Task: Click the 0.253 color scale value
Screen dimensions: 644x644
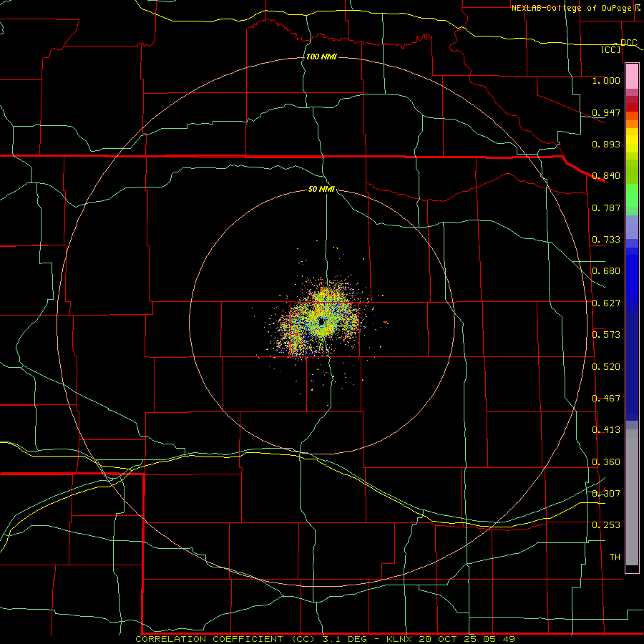Action: click(606, 525)
